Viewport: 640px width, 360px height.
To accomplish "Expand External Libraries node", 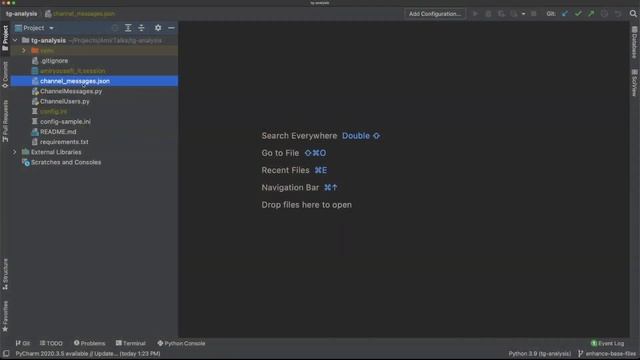I will coord(15,152).
